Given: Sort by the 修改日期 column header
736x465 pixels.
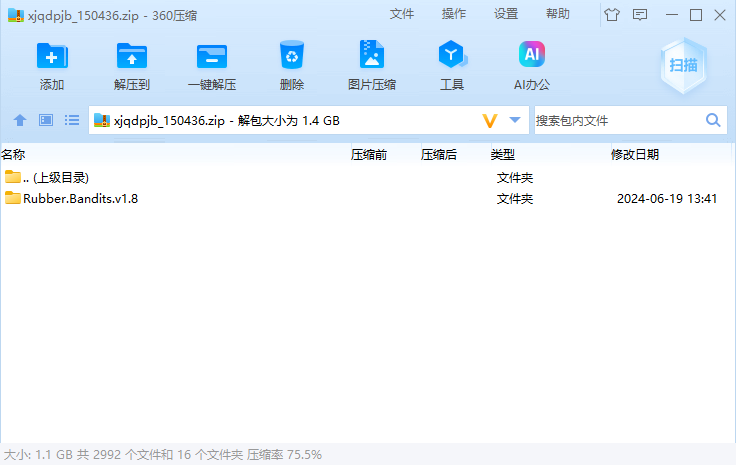Looking at the screenshot, I should [635, 154].
